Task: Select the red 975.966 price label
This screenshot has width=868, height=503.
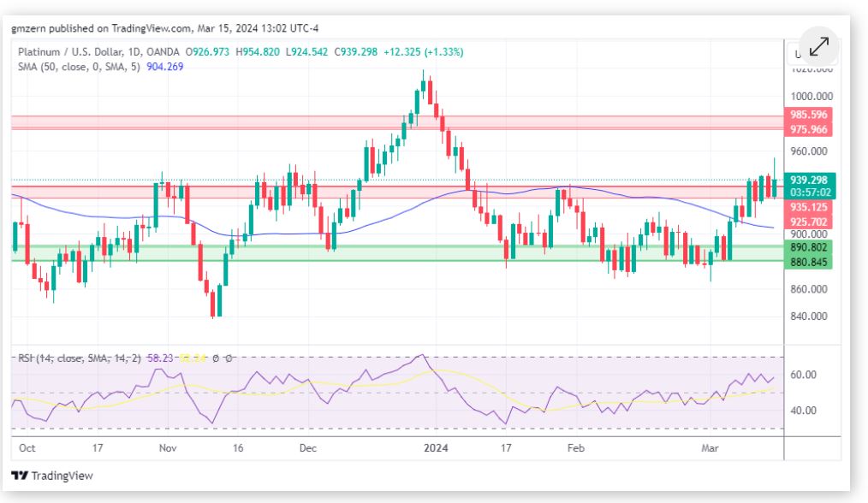Action: tap(809, 129)
